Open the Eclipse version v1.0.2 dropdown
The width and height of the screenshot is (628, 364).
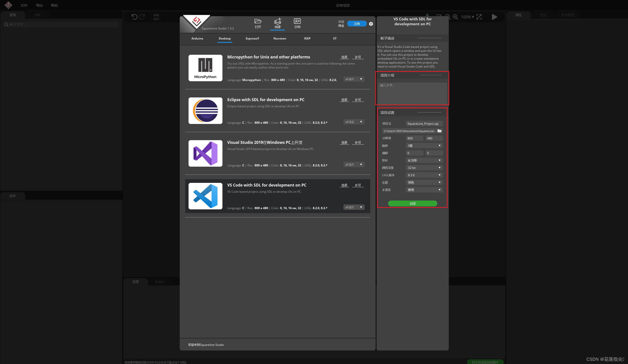pyautogui.click(x=354, y=122)
